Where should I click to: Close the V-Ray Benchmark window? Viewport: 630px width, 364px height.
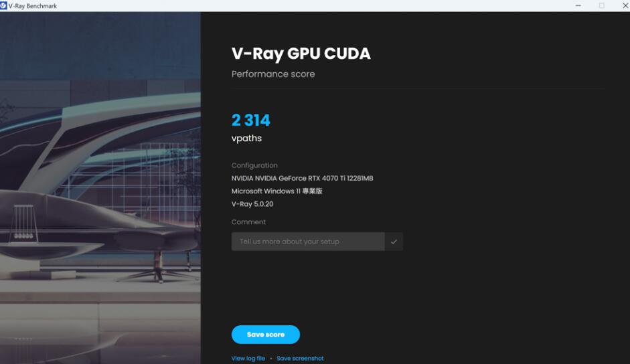(x=625, y=5)
